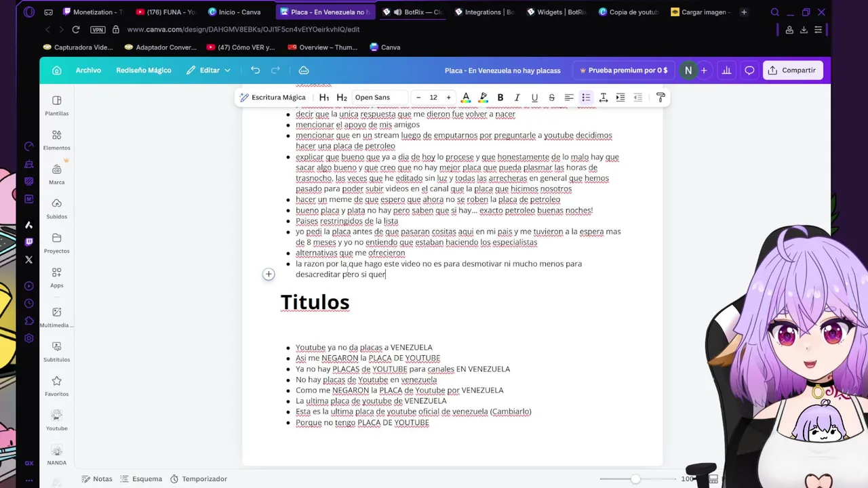Screen dimensions: 868x488
Task: Decrease font size with minus button
Action: pyautogui.click(x=418, y=98)
